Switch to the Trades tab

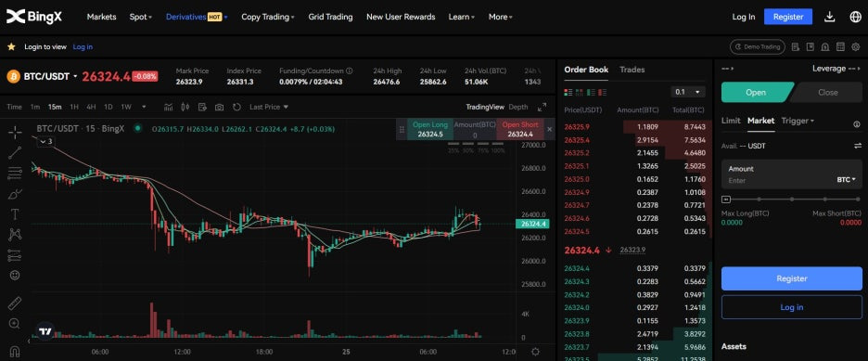[x=632, y=70]
